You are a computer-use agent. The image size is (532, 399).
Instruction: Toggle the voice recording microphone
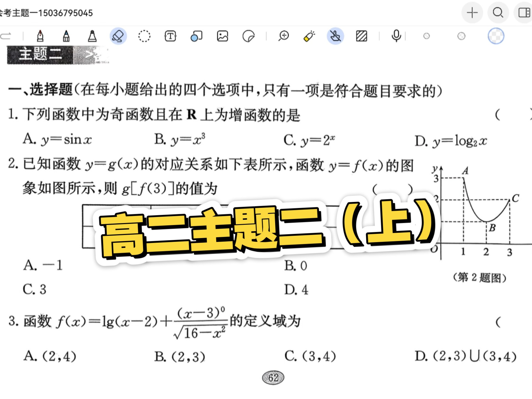point(396,36)
